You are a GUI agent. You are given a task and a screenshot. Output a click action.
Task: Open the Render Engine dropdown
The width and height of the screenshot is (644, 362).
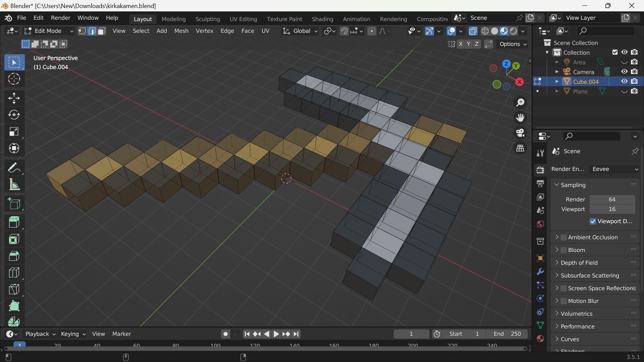(614, 169)
